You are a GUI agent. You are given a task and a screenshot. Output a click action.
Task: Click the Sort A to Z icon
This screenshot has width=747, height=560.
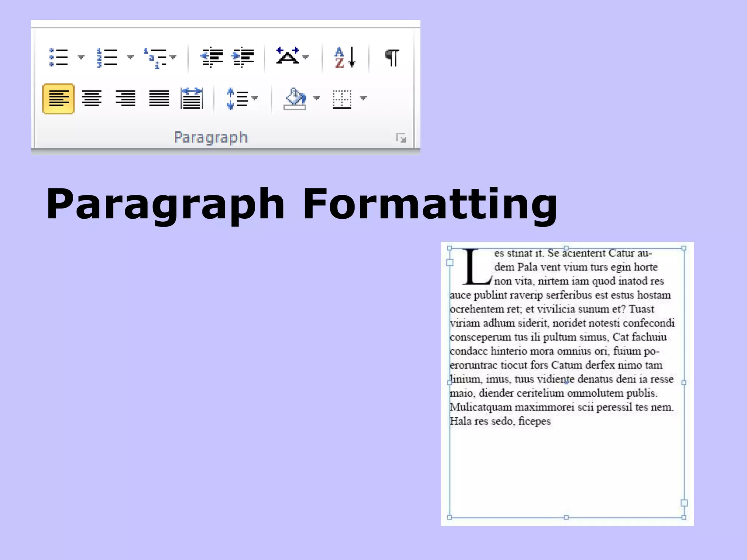point(344,57)
